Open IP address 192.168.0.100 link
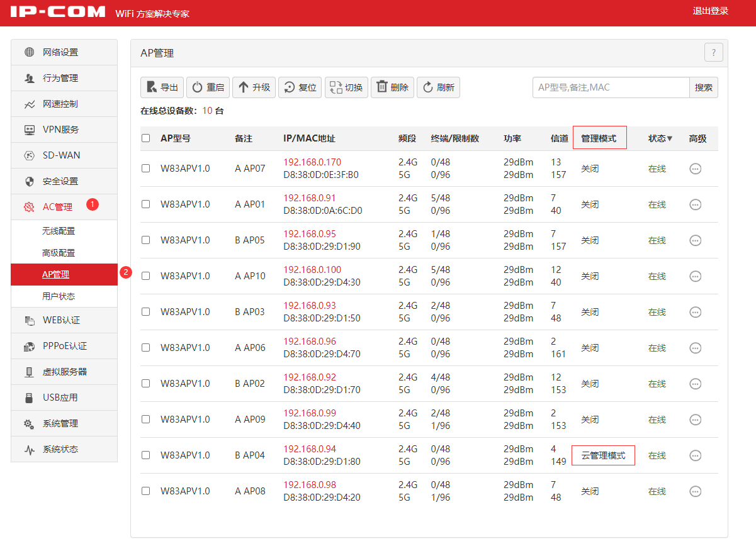 [312, 270]
